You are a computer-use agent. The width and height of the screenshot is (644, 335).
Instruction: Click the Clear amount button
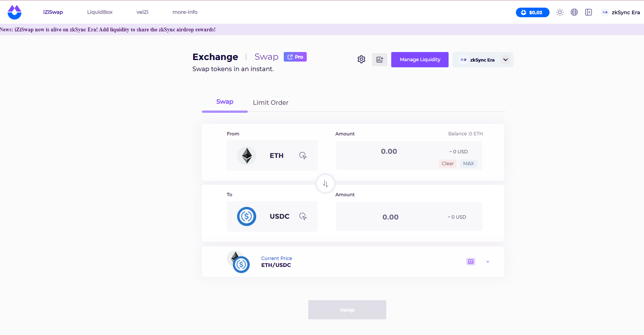(448, 164)
